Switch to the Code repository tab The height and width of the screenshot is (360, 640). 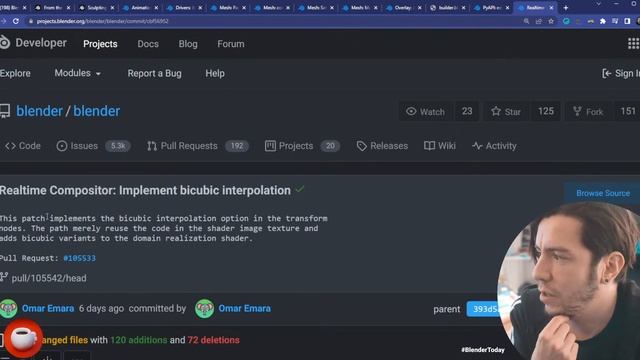coord(23,146)
